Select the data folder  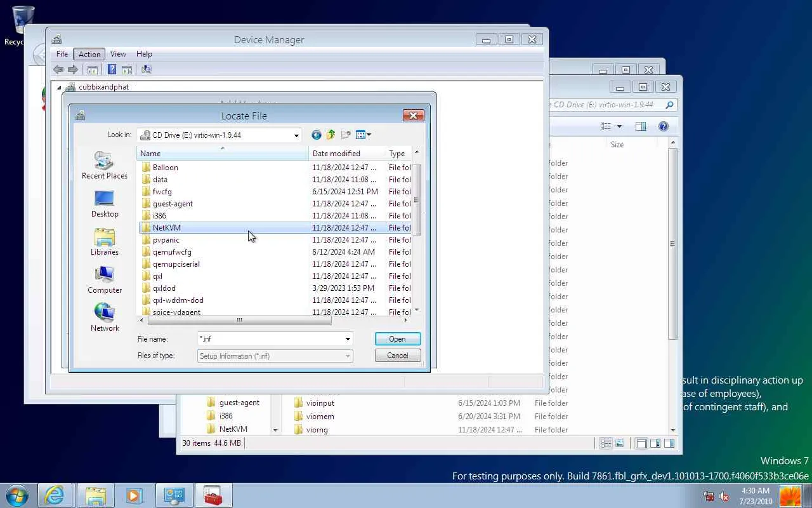click(x=160, y=180)
